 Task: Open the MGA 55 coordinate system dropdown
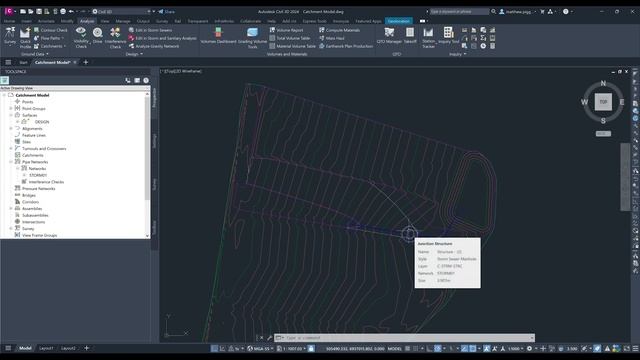(260, 349)
